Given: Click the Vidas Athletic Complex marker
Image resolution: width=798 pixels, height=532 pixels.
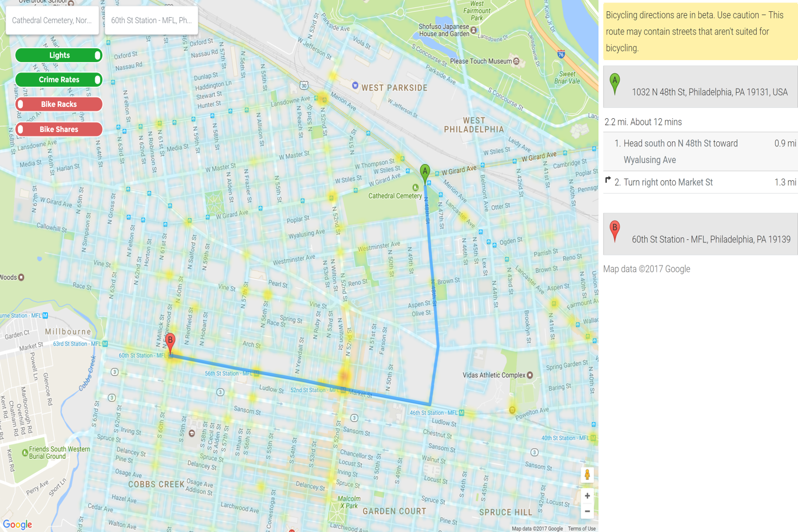Looking at the screenshot, I should click(x=530, y=375).
